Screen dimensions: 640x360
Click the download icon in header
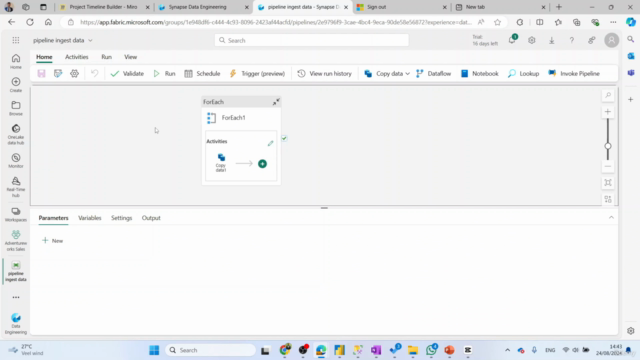pos(551,40)
